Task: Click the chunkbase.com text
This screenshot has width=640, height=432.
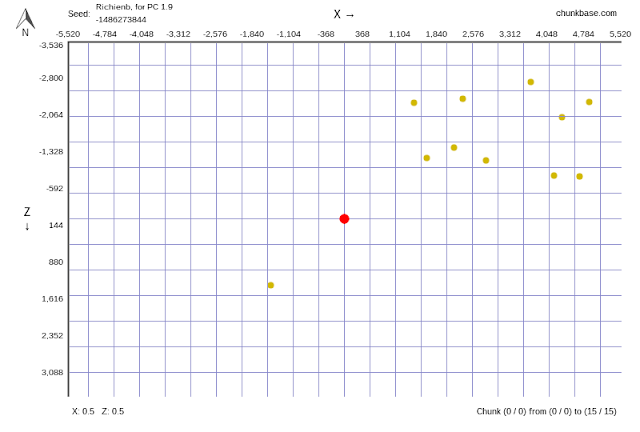Action: tap(586, 13)
